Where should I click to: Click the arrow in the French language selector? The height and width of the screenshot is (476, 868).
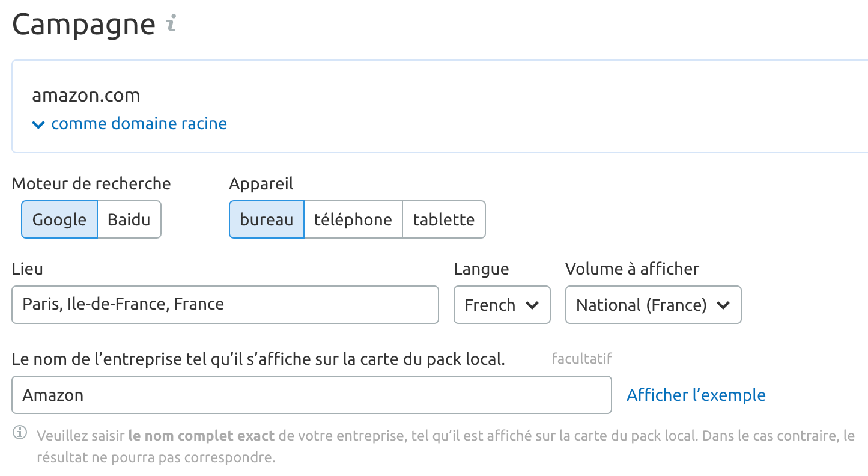click(x=532, y=305)
